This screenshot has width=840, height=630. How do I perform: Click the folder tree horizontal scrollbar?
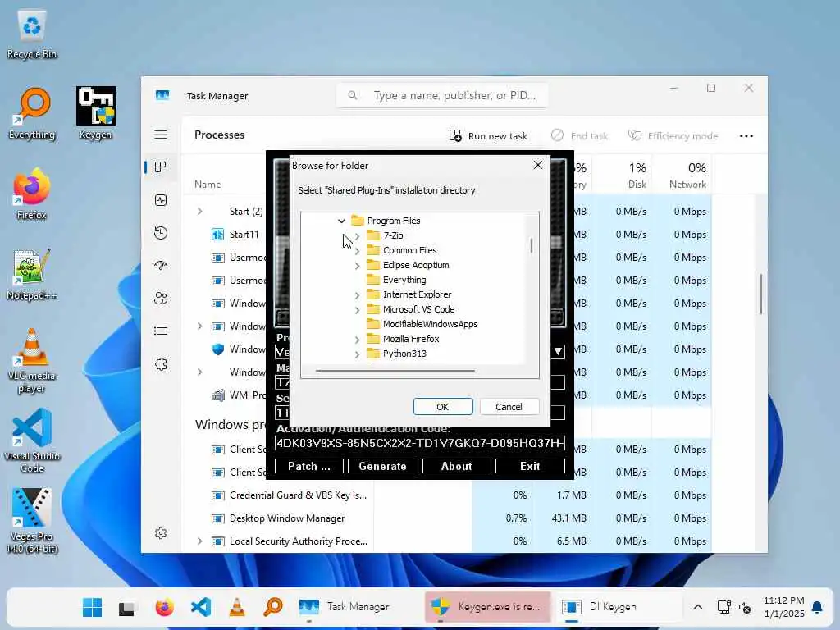click(x=395, y=370)
